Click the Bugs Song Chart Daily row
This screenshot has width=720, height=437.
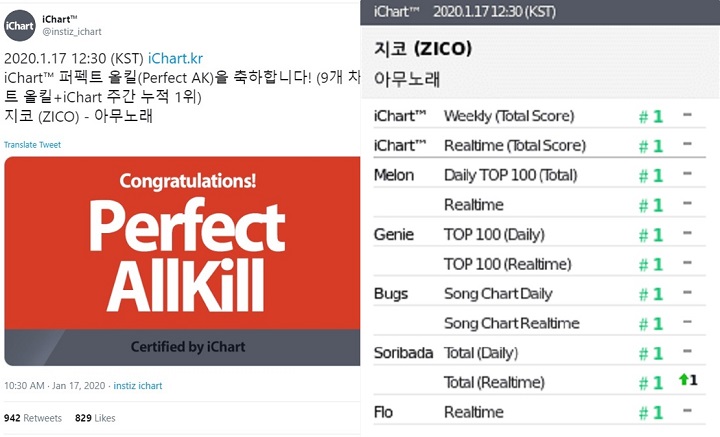540,293
